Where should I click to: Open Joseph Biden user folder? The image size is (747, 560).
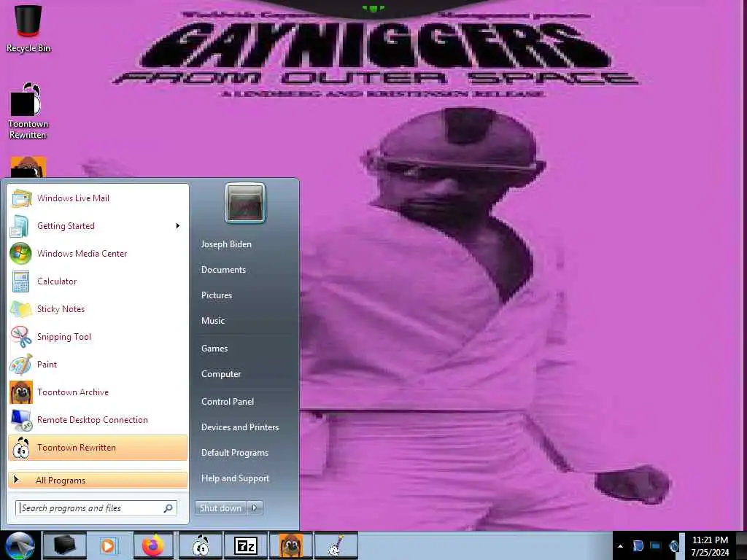click(x=226, y=244)
